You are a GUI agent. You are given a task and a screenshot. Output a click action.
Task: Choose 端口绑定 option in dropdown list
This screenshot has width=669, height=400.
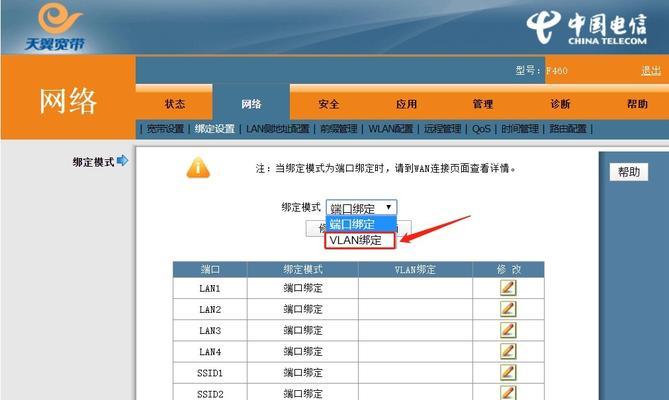point(361,224)
